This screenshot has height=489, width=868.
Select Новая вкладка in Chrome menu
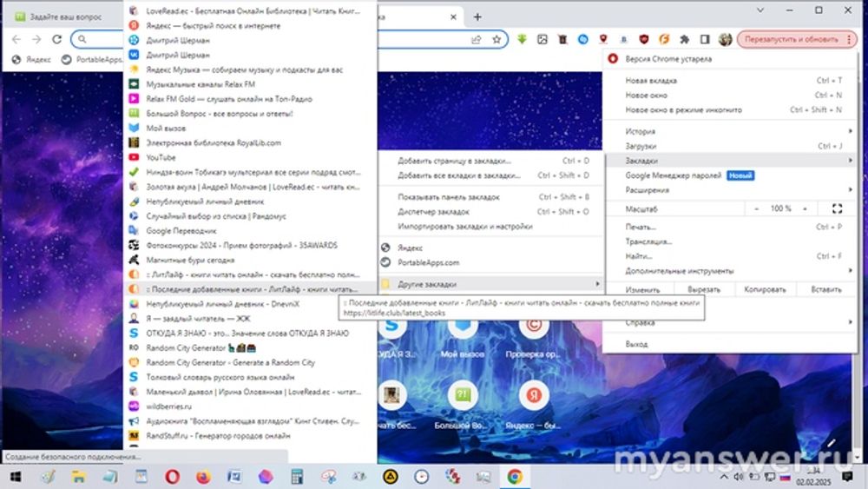point(730,80)
